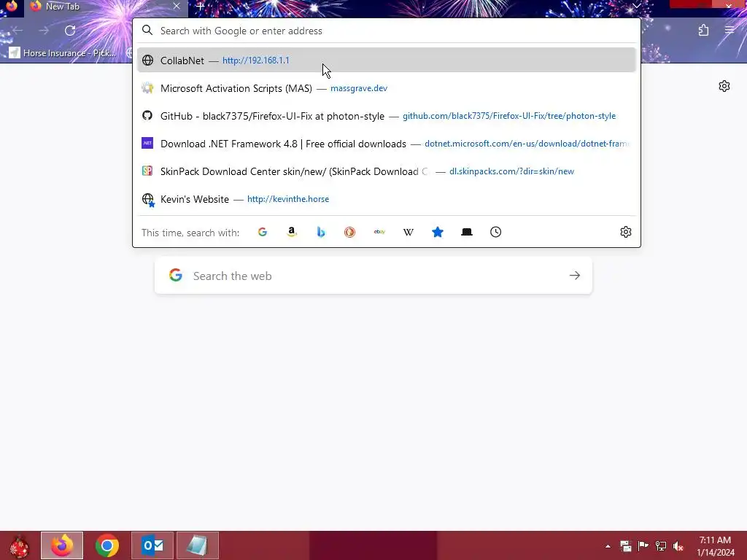Search this time with Amazon
The width and height of the screenshot is (747, 560).
(292, 232)
